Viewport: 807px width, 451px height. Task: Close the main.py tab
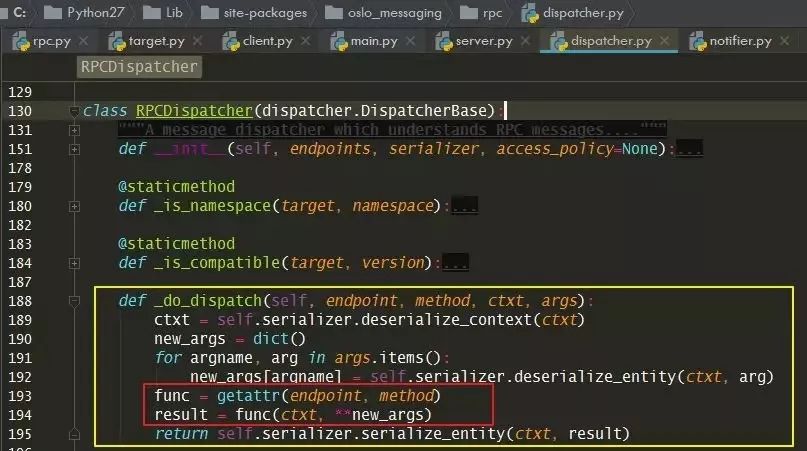point(410,41)
